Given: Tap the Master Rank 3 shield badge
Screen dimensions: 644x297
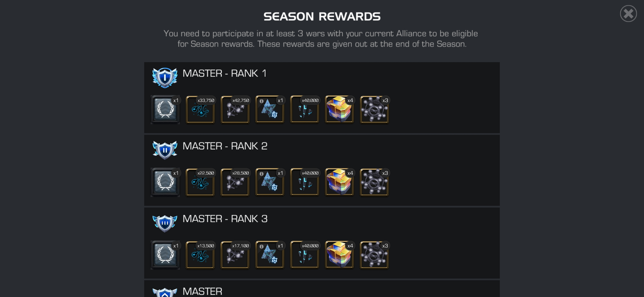Looking at the screenshot, I should 165,223.
